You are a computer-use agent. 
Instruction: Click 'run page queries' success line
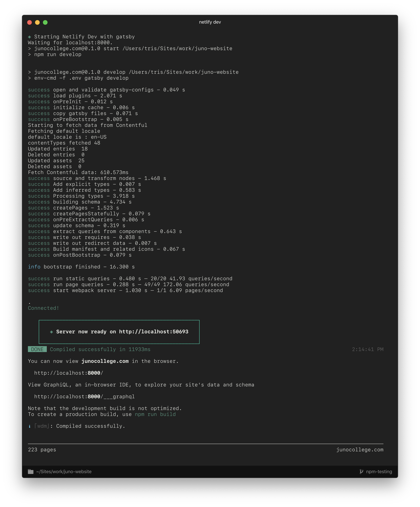128,284
